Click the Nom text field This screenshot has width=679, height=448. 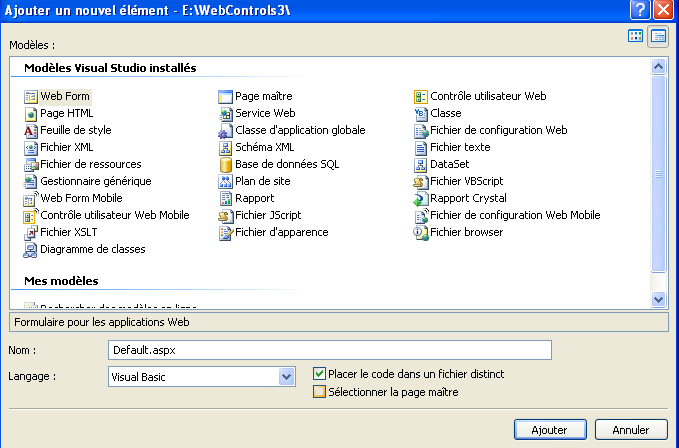coord(330,350)
